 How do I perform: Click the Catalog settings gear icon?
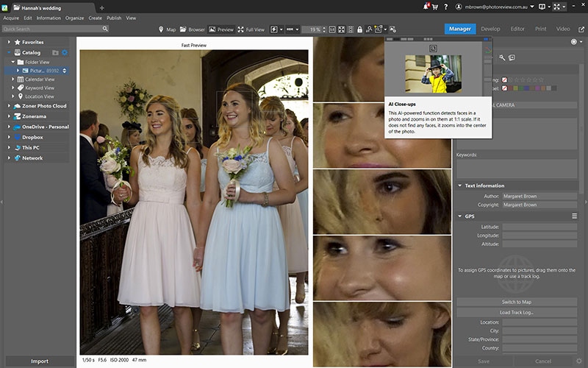click(65, 53)
